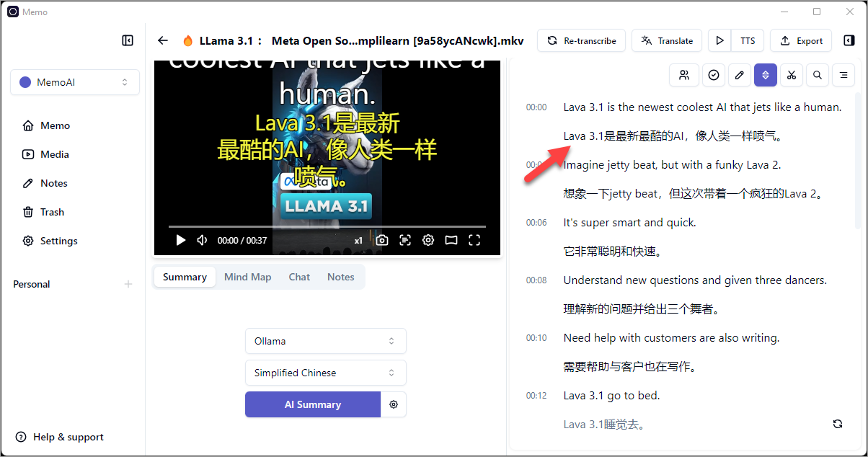Select line "Need help with customers are also writing."
Screen dimensions: 868x457
click(x=671, y=338)
